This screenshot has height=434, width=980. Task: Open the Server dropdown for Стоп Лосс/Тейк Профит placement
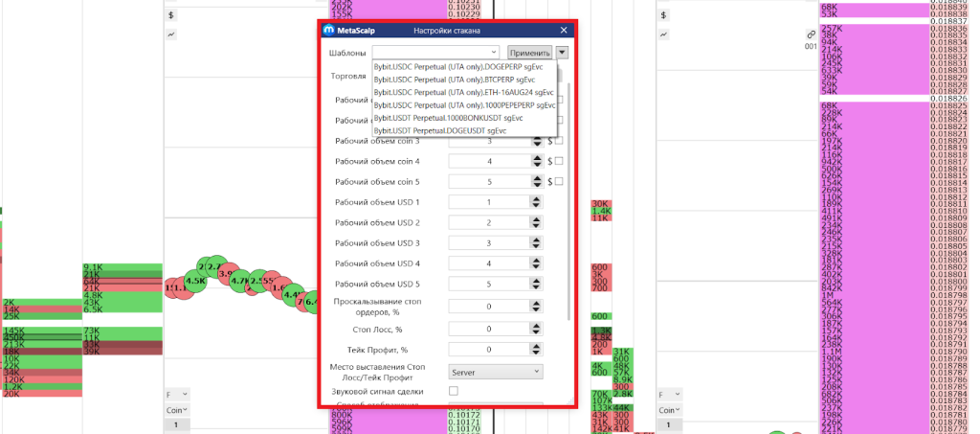coord(496,372)
